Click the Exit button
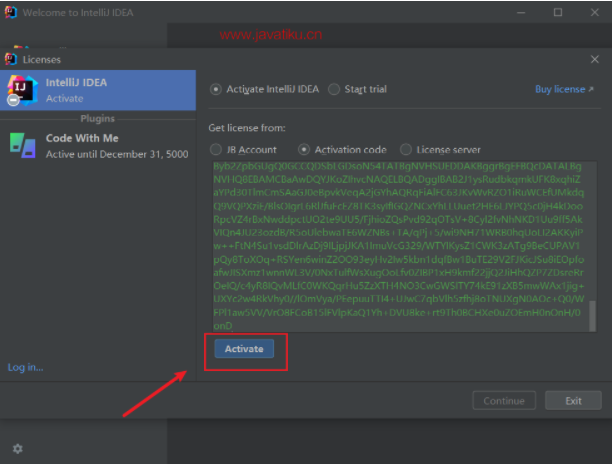This screenshot has height=464, width=612. (573, 400)
